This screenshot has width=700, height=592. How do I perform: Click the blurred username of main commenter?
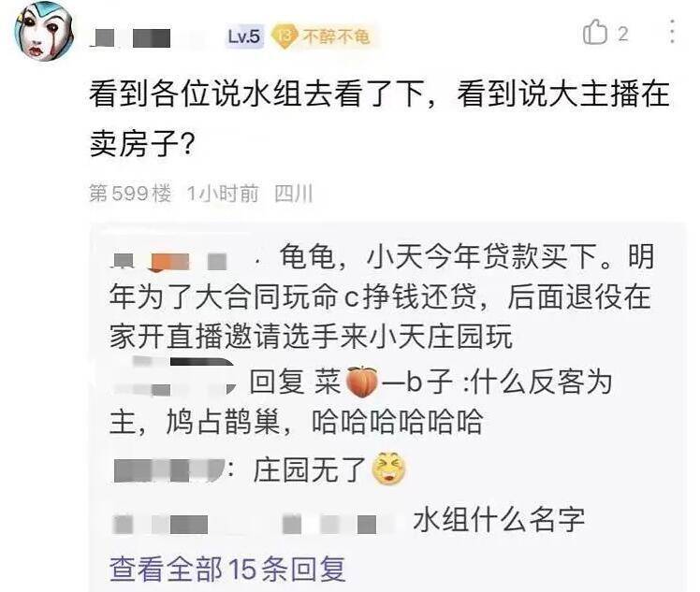pos(130,38)
